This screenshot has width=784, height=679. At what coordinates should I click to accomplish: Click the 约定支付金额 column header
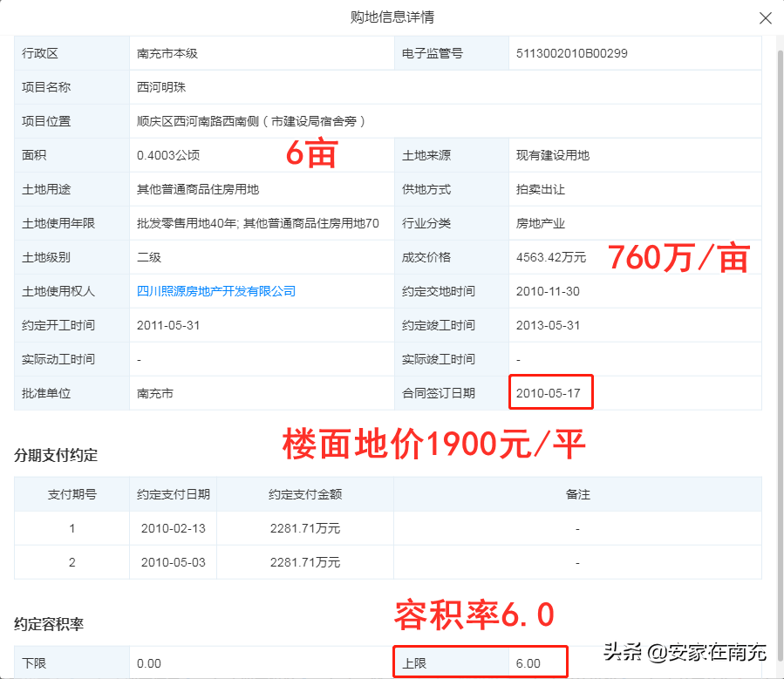point(305,494)
